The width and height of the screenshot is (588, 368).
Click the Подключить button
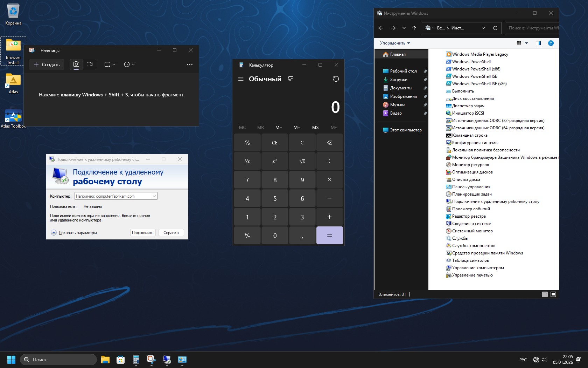[142, 233]
